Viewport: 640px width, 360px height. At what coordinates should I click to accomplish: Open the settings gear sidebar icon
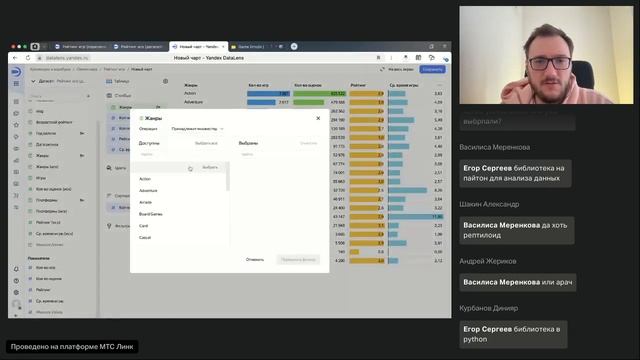coord(16,293)
